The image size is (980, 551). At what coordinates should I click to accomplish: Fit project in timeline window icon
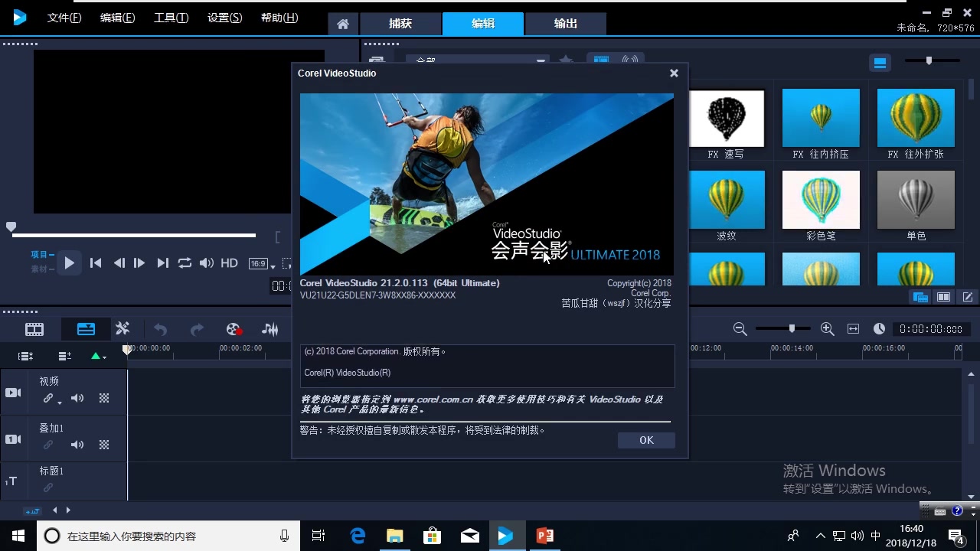[853, 329]
